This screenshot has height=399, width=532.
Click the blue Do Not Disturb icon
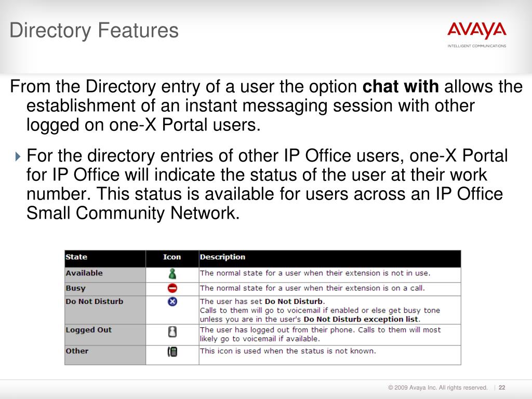tap(172, 301)
